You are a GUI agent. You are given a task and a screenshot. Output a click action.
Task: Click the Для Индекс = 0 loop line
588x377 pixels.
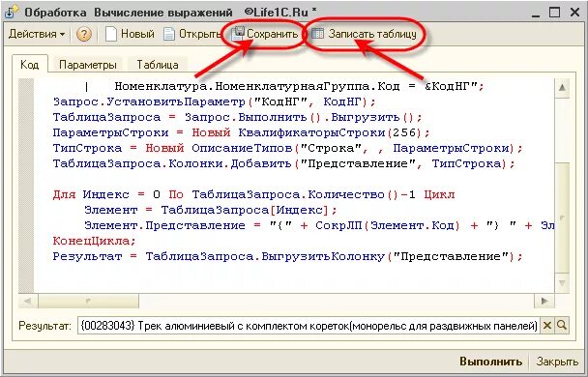[x=254, y=194]
